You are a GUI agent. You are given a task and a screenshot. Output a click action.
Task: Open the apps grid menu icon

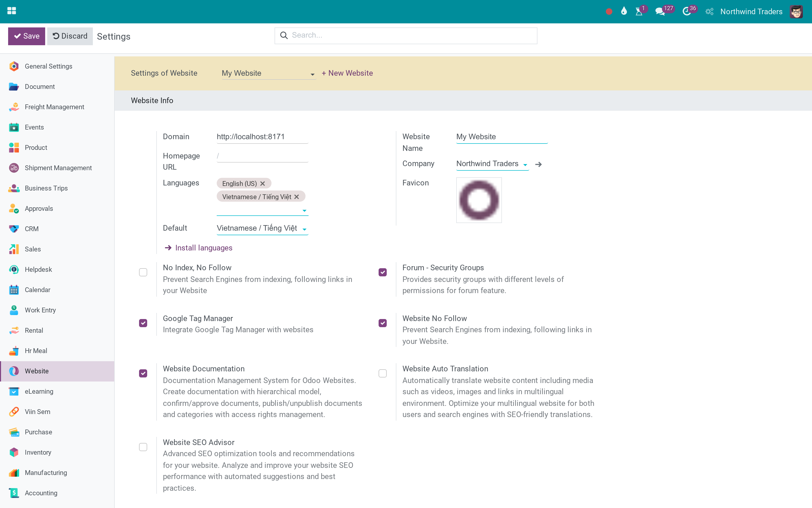pos(12,11)
